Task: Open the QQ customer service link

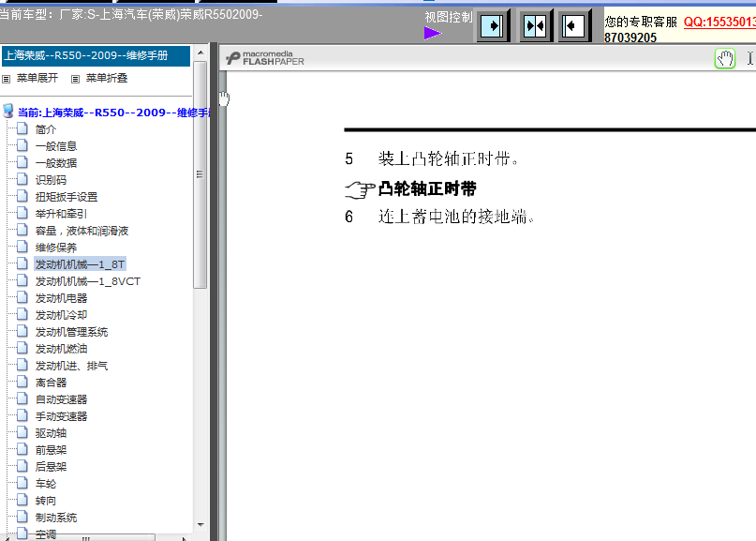Action: pyautogui.click(x=719, y=23)
